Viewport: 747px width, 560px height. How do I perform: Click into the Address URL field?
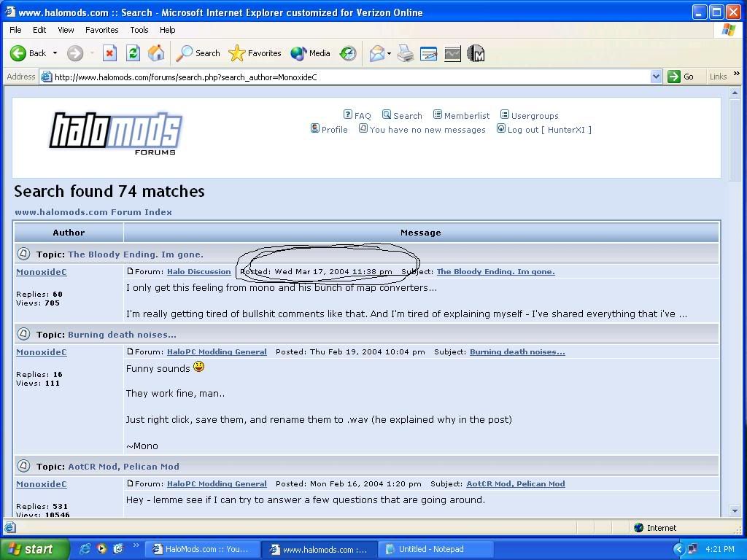click(351, 77)
